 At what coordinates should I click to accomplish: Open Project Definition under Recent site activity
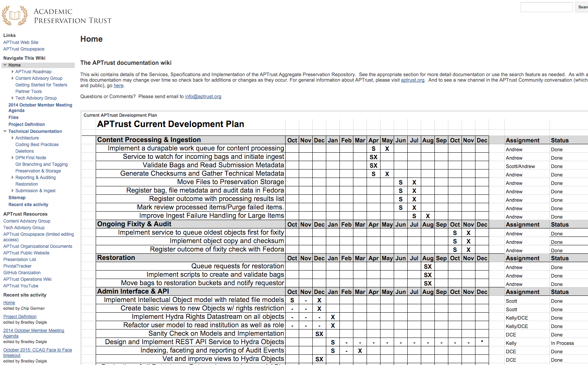pyautogui.click(x=20, y=317)
